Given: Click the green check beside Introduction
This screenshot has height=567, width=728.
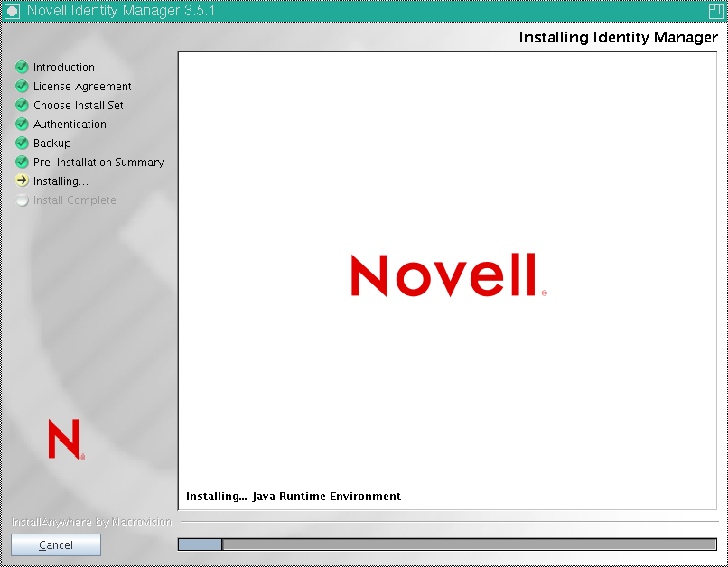Looking at the screenshot, I should pyautogui.click(x=22, y=67).
